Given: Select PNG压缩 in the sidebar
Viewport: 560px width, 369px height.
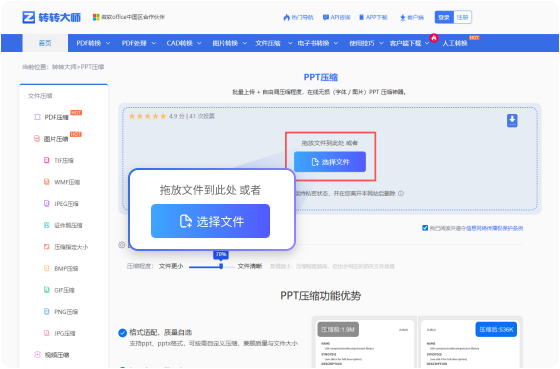Looking at the screenshot, I should [61, 311].
